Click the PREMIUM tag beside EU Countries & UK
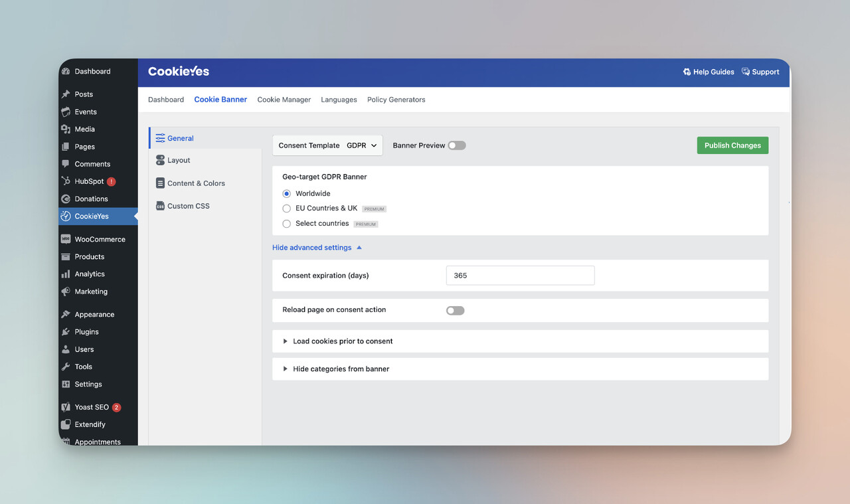The height and width of the screenshot is (504, 850). click(375, 209)
